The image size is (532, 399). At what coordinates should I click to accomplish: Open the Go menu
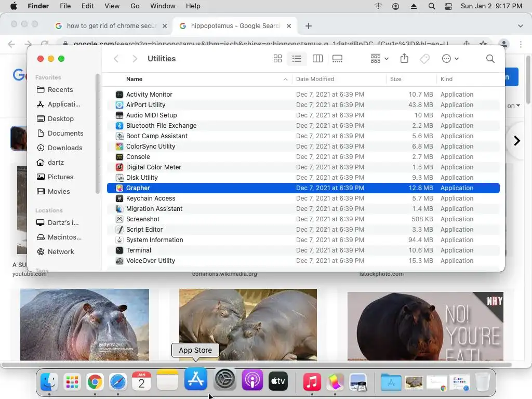click(x=135, y=6)
